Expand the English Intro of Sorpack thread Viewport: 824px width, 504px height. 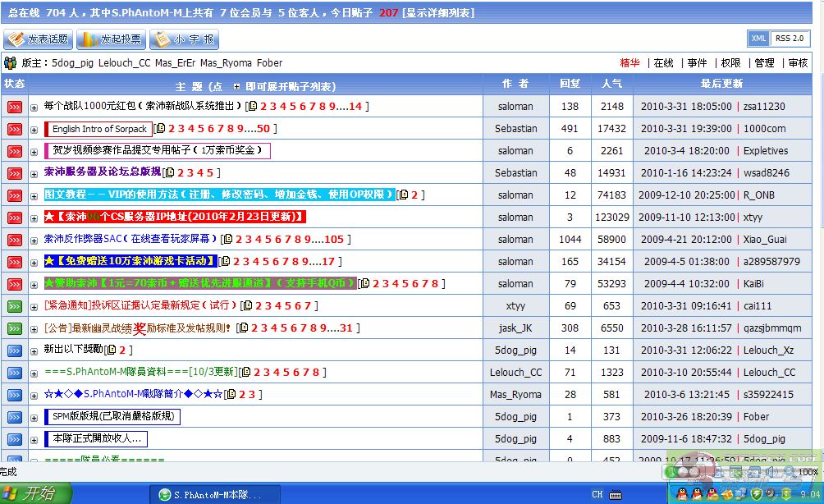coord(34,130)
